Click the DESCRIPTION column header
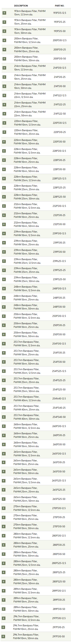The width and height of the screenshot is (71, 644). click(x=21, y=5)
